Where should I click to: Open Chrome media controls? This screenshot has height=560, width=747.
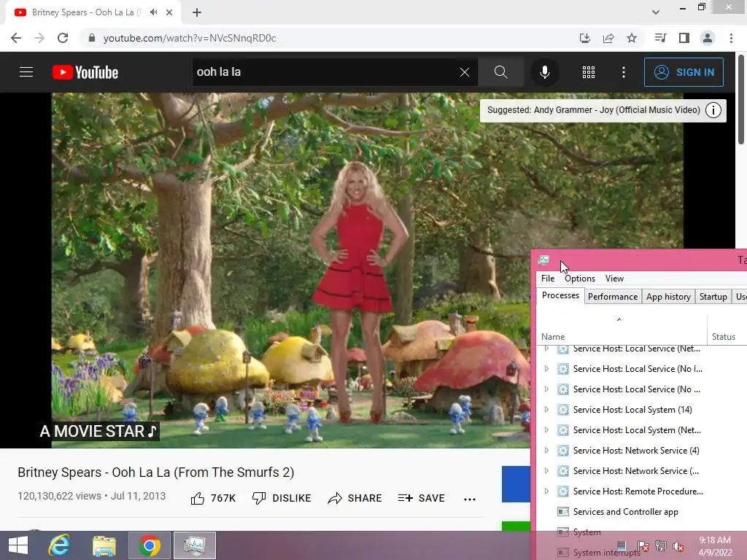(x=661, y=38)
